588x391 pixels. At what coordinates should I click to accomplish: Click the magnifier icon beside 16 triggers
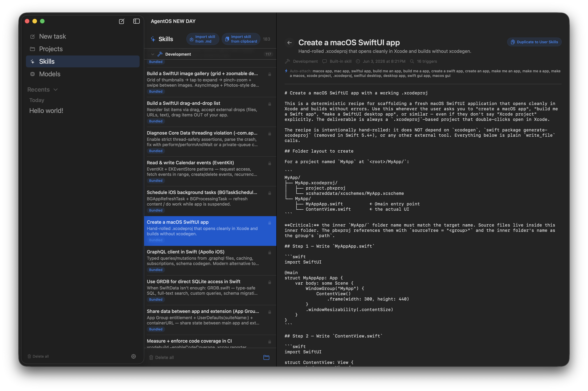[412, 61]
